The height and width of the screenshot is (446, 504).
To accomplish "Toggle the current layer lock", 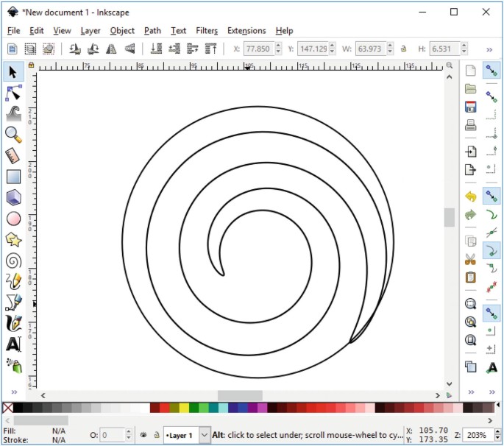I will 156,435.
